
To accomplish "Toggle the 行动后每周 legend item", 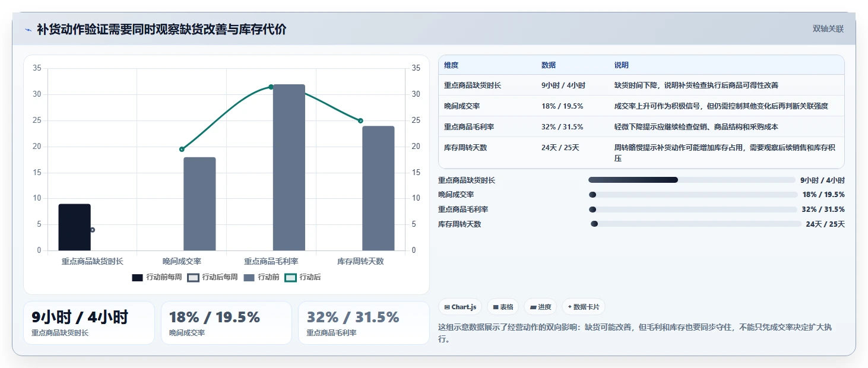I will (x=212, y=277).
